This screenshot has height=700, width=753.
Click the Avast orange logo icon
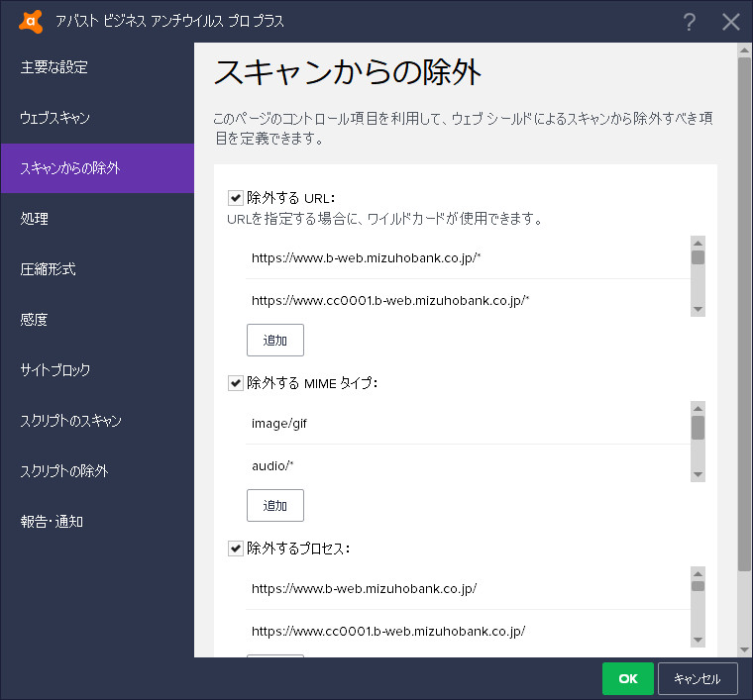[31, 22]
